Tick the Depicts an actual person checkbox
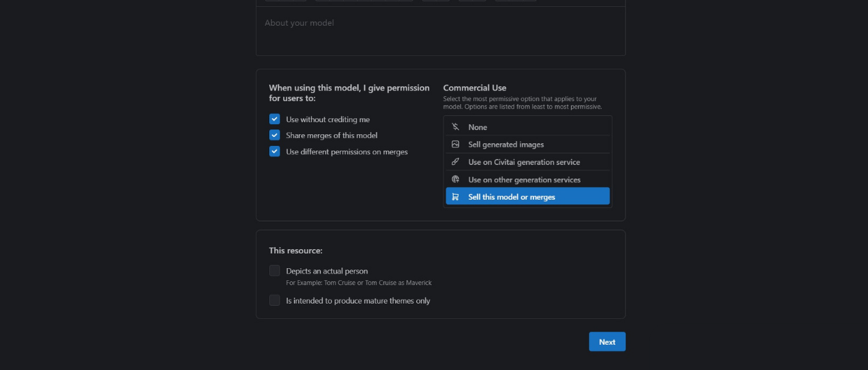 pyautogui.click(x=275, y=271)
